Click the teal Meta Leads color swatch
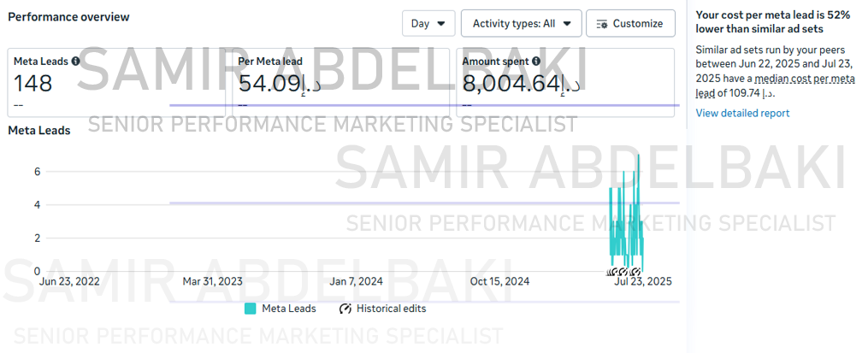The height and width of the screenshot is (353, 868). [x=251, y=309]
